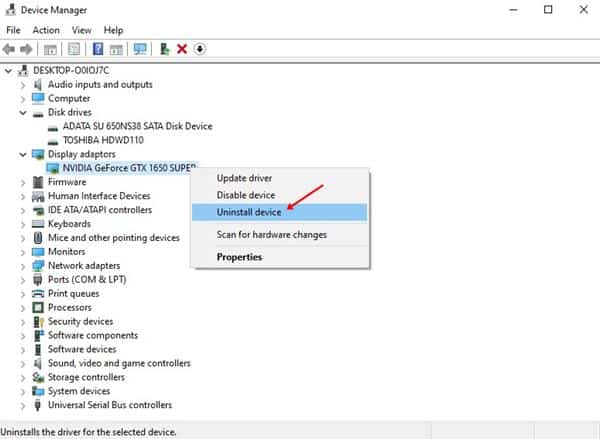The height and width of the screenshot is (439, 600).
Task: Expand the System devices node
Action: coord(23,392)
